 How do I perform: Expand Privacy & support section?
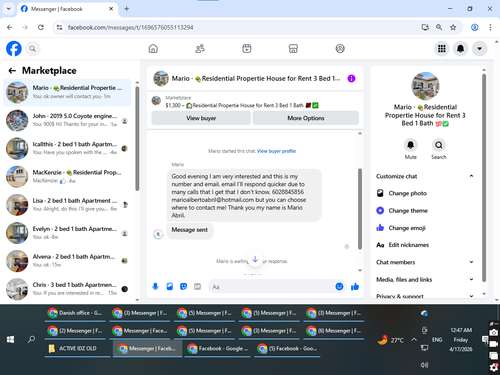tap(424, 296)
